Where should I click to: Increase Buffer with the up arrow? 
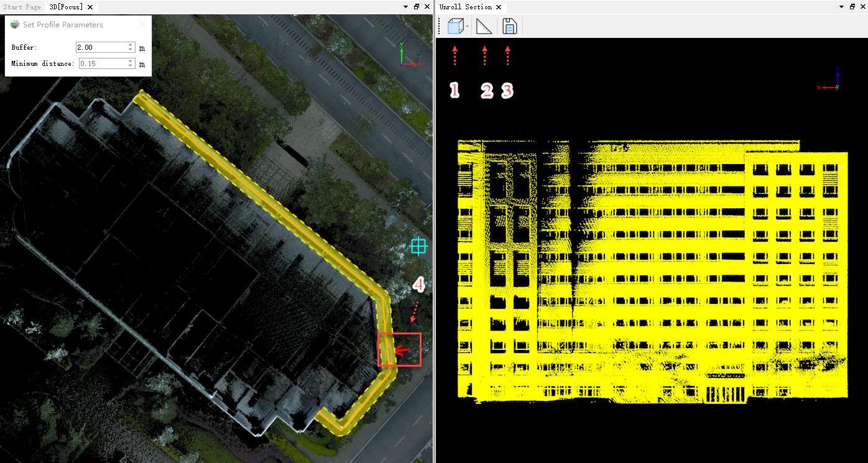coord(131,45)
